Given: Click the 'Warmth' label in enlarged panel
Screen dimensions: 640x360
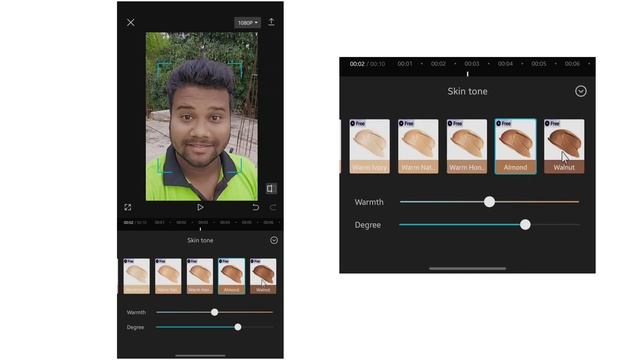Looking at the screenshot, I should [x=369, y=202].
